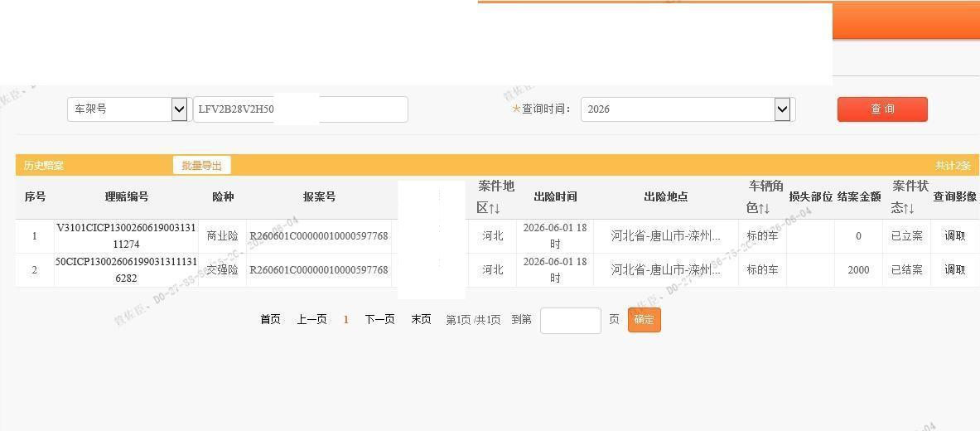Screen dimensions: 980x431
Task: Select page number 1 in the pagination
Action: tap(346, 320)
